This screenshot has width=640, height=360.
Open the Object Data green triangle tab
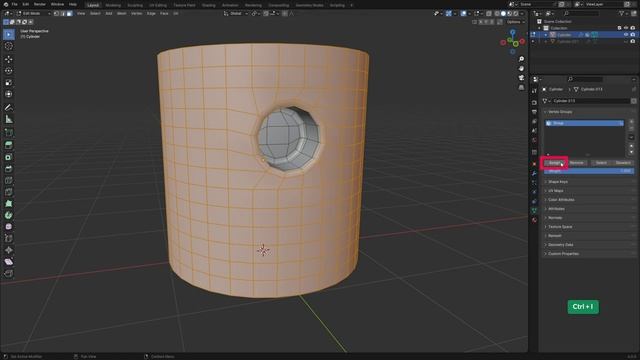click(534, 210)
